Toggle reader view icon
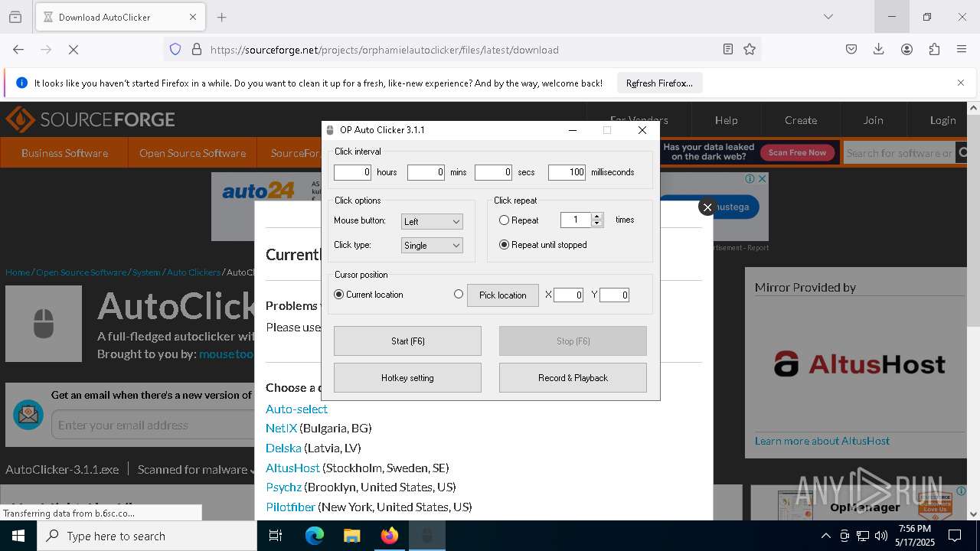Screen dimensions: 980x551 (x=728, y=49)
